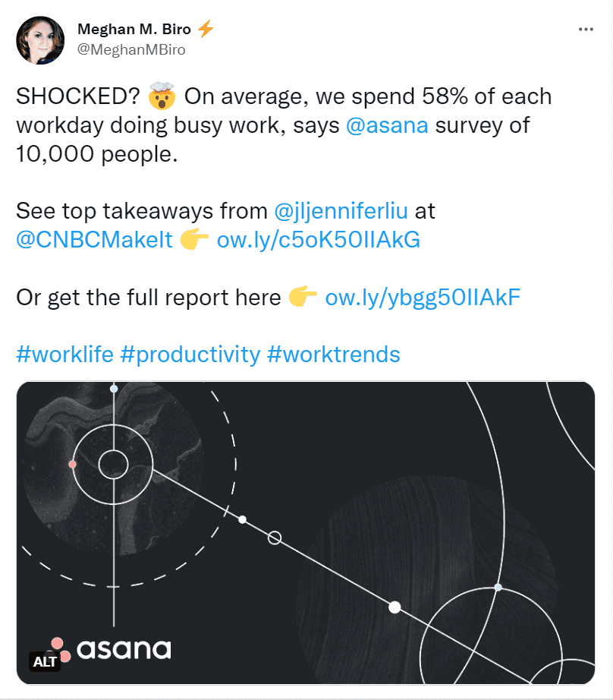Image resolution: width=613 pixels, height=700 pixels.
Task: Click Meghan M. Biro's profile picture
Action: click(x=41, y=39)
